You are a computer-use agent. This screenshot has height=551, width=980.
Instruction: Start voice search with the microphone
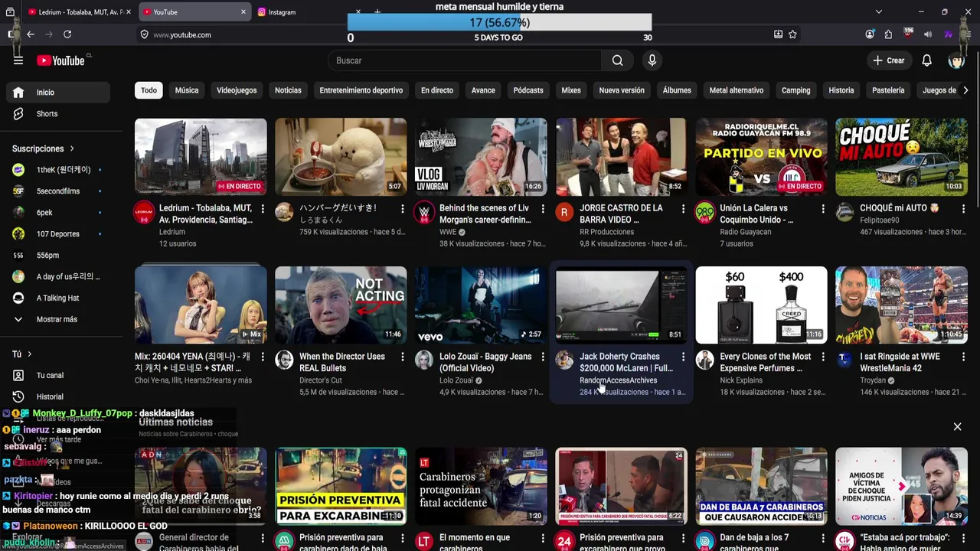point(652,60)
